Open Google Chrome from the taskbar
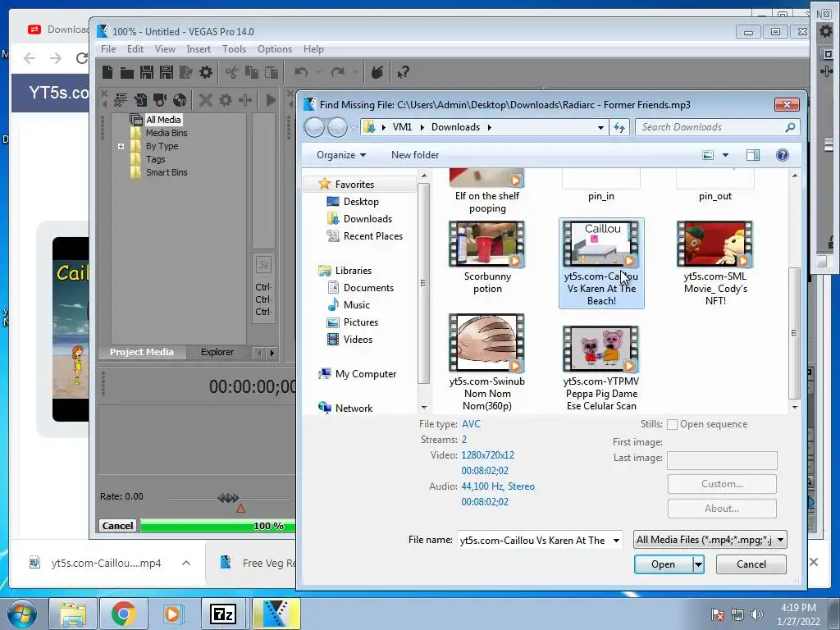 [124, 614]
